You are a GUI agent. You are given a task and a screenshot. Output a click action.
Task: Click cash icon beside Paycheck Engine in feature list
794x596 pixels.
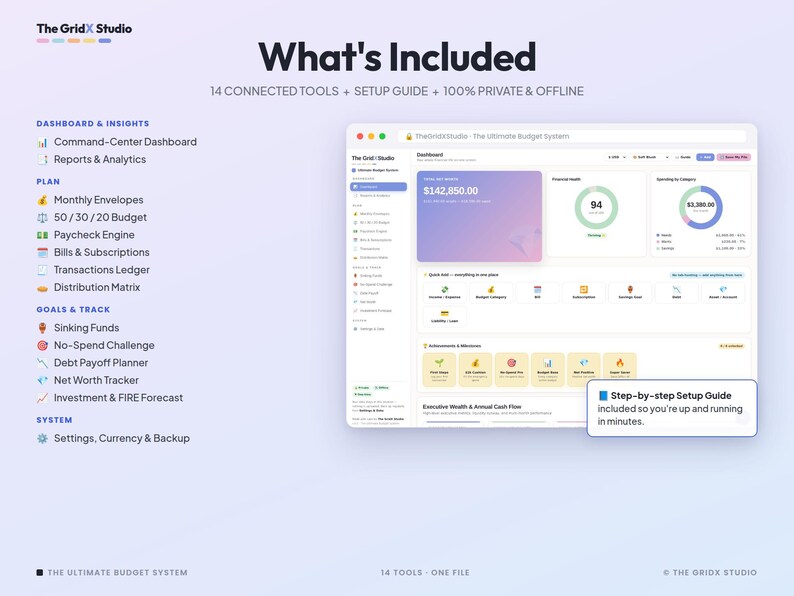[43, 235]
